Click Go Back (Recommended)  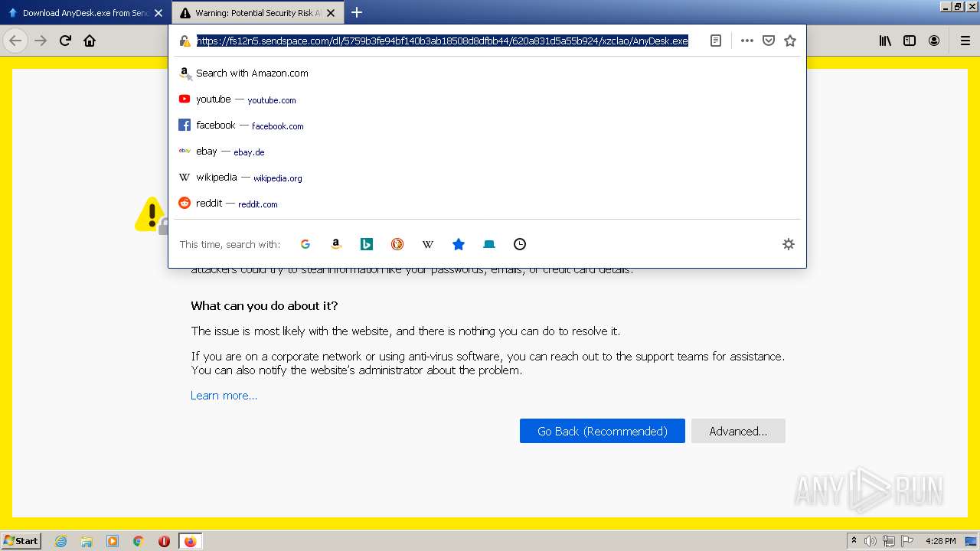point(603,431)
